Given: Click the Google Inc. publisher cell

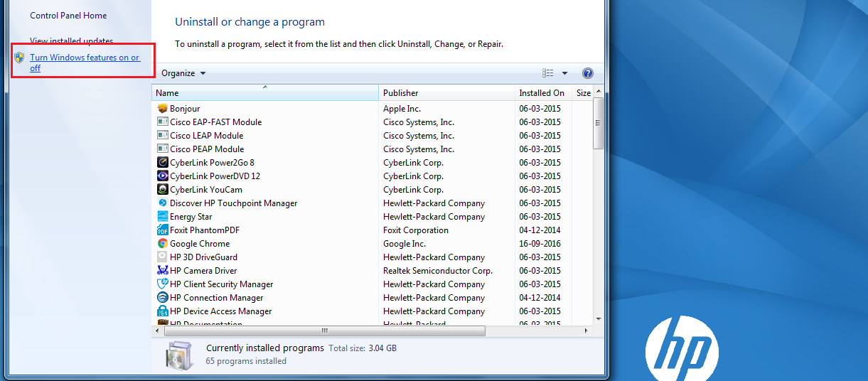Looking at the screenshot, I should click(404, 244).
